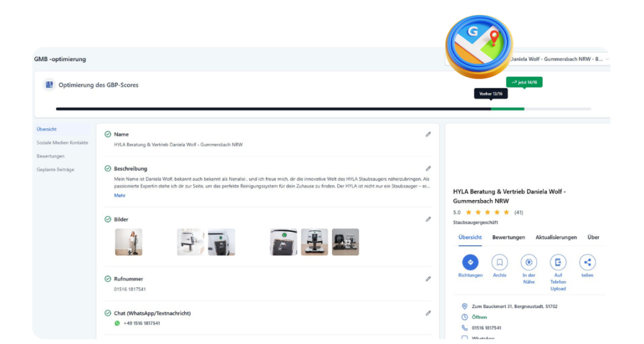Click the GBP score progress bar
The width and height of the screenshot is (644, 344).
[323, 109]
